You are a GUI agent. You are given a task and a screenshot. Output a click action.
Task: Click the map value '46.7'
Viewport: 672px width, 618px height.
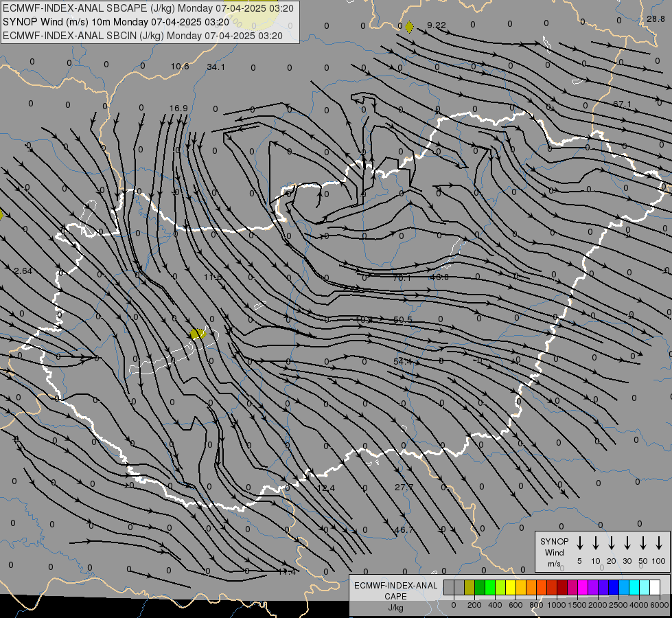pyautogui.click(x=404, y=530)
